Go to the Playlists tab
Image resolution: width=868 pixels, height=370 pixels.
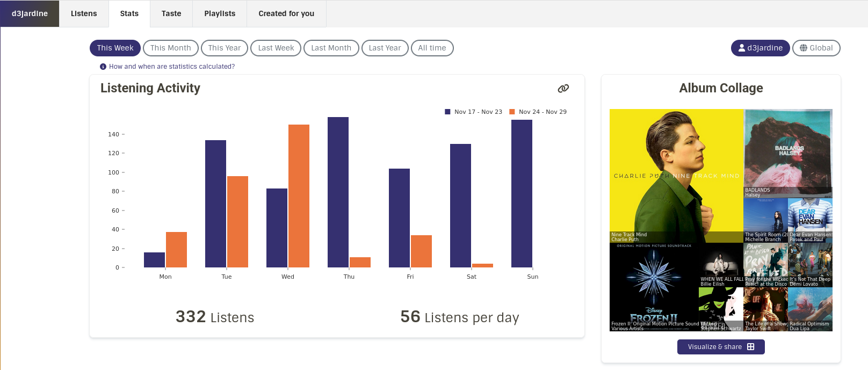tap(220, 13)
